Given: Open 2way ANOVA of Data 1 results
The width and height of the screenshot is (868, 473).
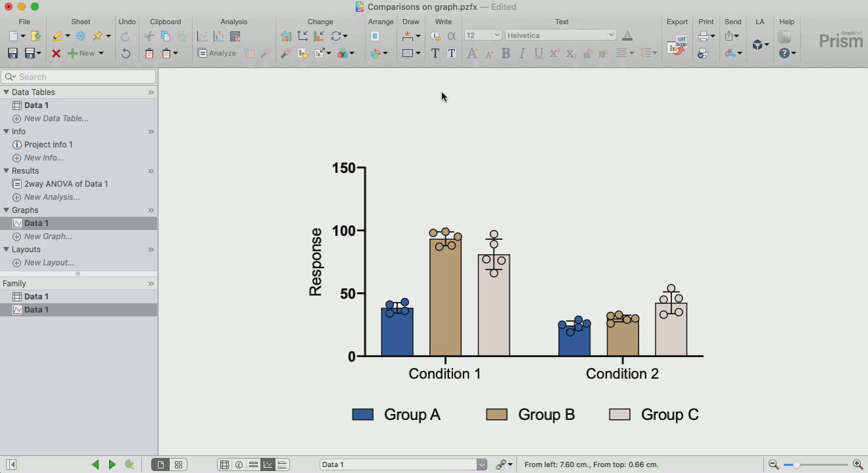Looking at the screenshot, I should [x=66, y=184].
